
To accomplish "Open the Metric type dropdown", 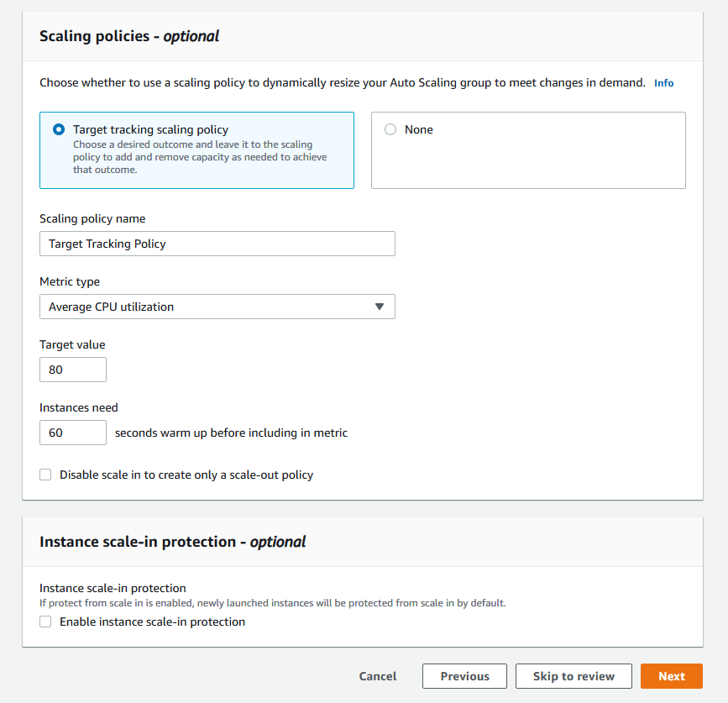I will pos(217,307).
